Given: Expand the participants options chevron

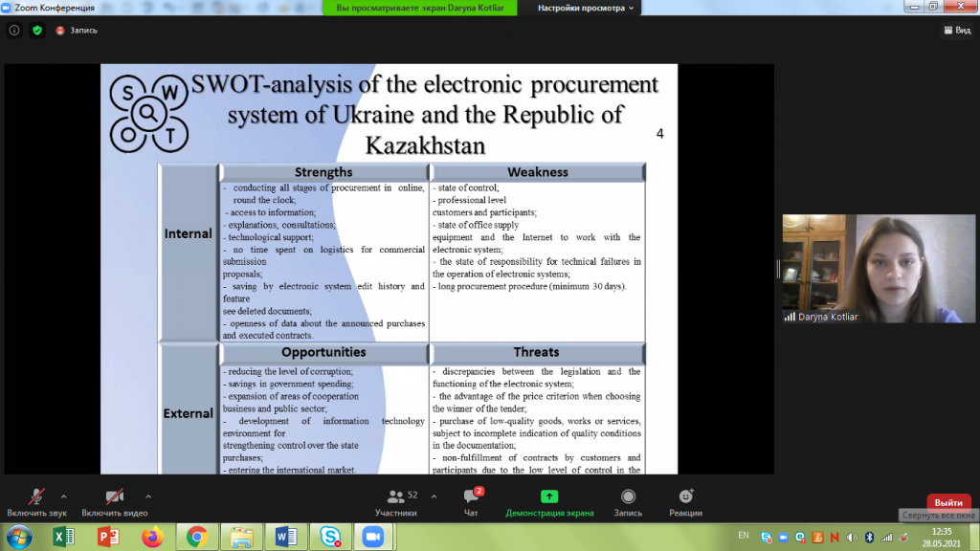Looking at the screenshot, I should [x=434, y=496].
